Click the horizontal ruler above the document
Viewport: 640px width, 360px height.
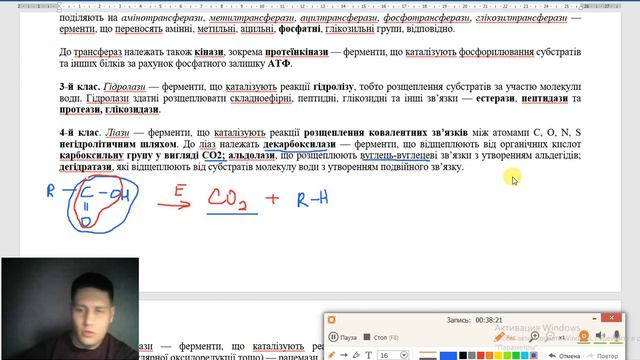click(x=320, y=7)
